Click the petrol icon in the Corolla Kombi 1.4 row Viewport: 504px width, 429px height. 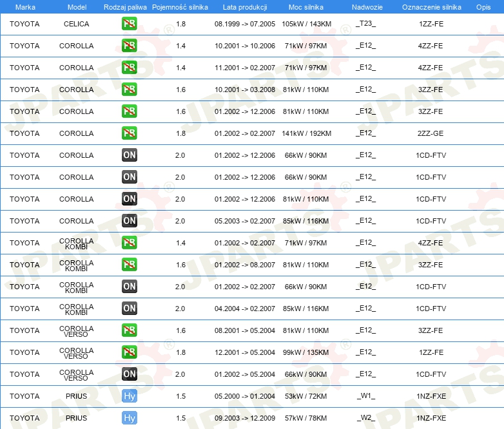coord(129,243)
